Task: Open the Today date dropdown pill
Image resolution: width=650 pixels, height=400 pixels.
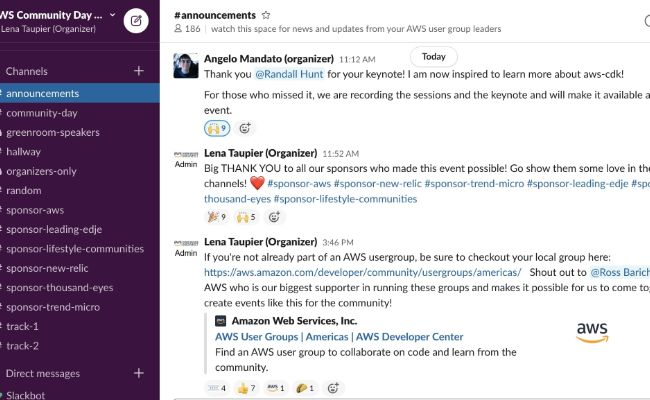Action: [434, 56]
